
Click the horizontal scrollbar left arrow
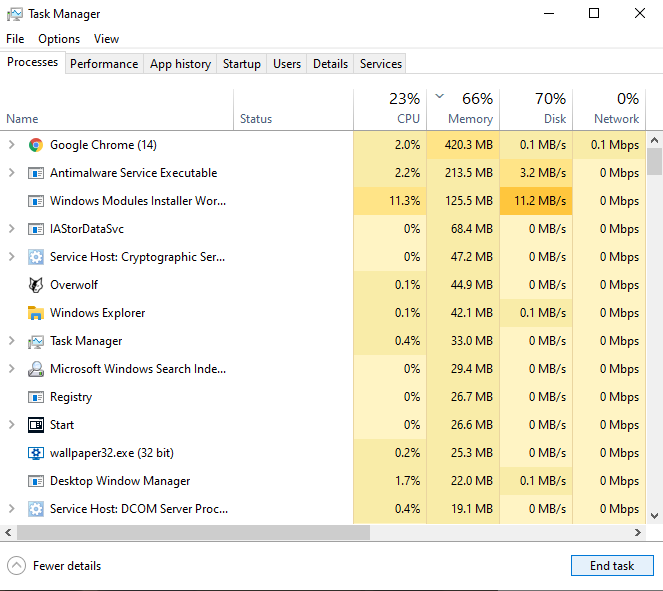tap(8, 533)
